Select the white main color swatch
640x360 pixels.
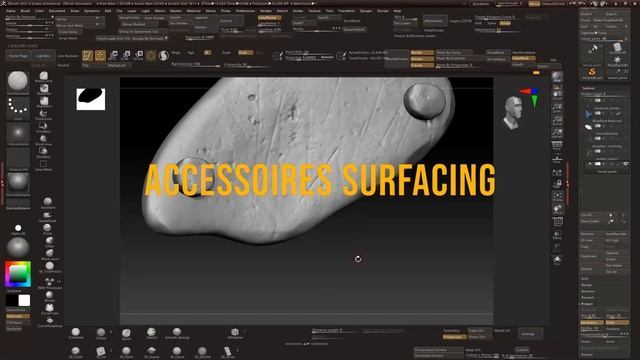click(24, 300)
